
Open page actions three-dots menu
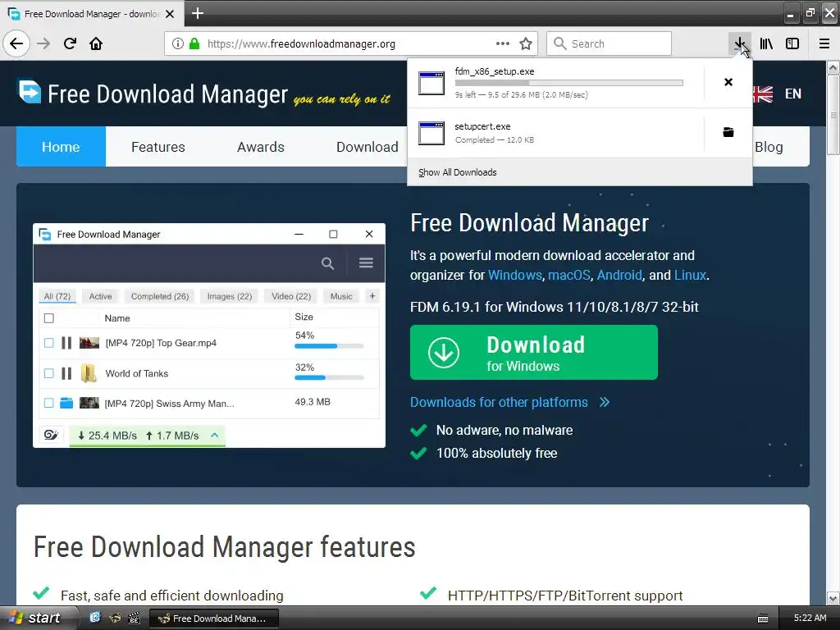pos(503,43)
